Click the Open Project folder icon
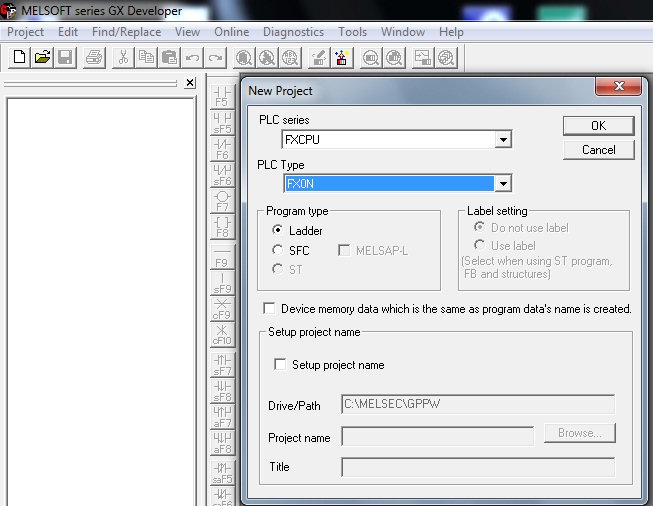The width and height of the screenshot is (653, 506). 42,58
